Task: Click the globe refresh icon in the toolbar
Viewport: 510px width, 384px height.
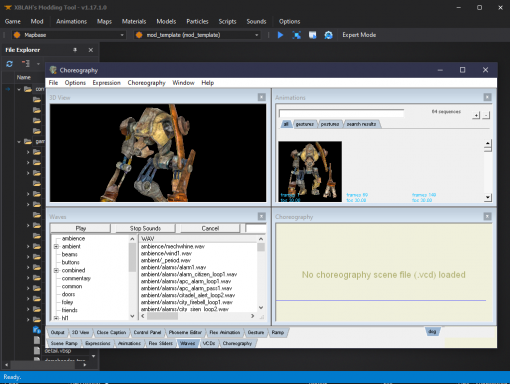Action: 328,35
